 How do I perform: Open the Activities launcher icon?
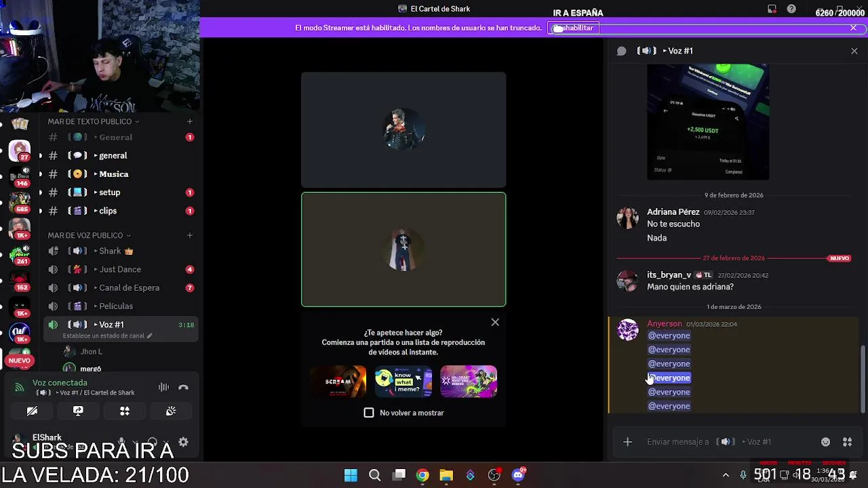coord(125,411)
